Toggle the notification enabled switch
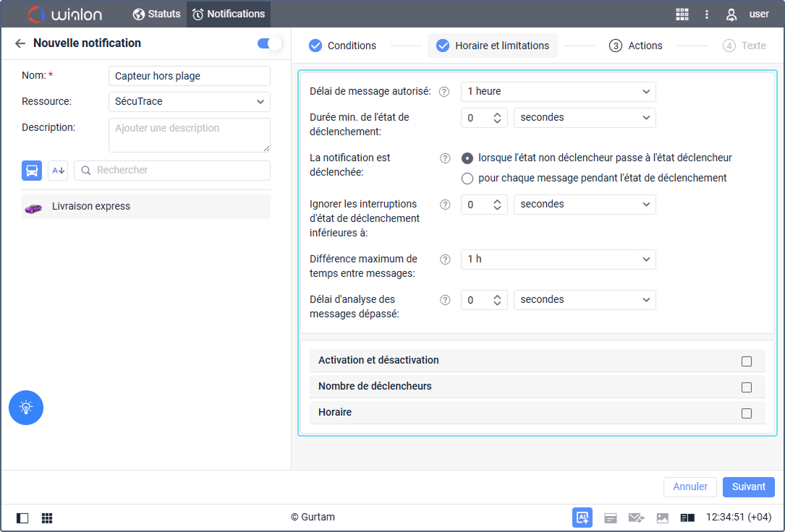The width and height of the screenshot is (785, 532). 269,43
